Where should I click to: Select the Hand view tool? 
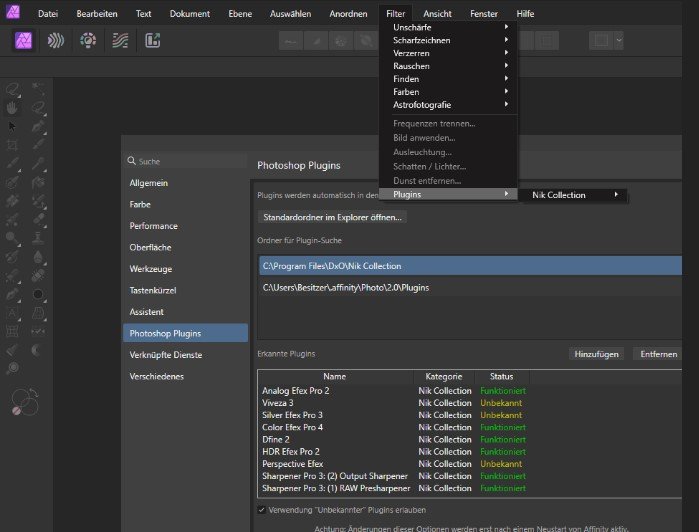12,107
